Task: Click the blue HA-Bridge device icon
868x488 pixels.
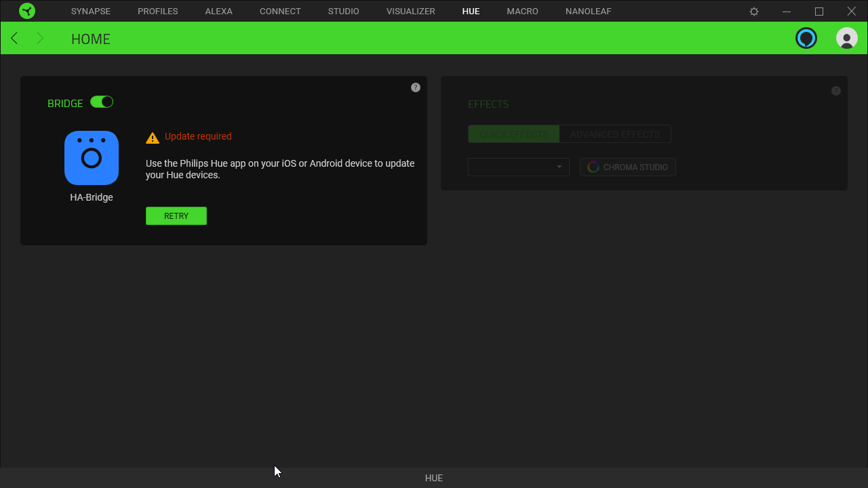Action: click(92, 158)
